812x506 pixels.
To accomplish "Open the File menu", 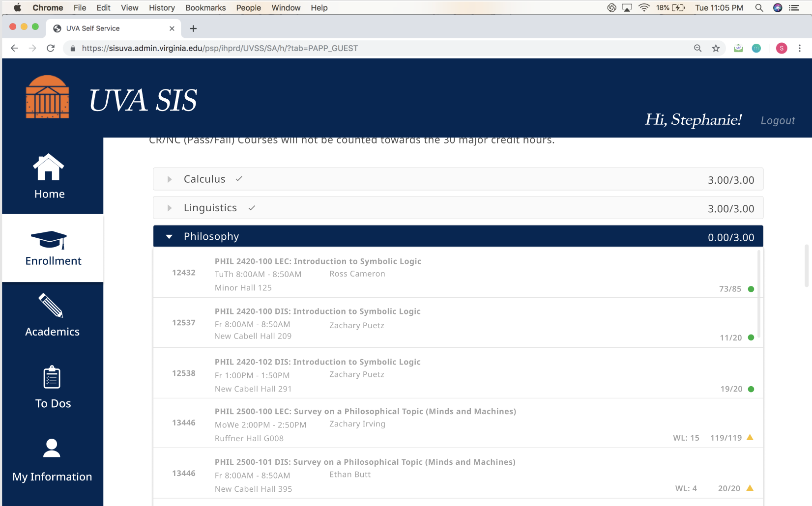I will coord(80,8).
